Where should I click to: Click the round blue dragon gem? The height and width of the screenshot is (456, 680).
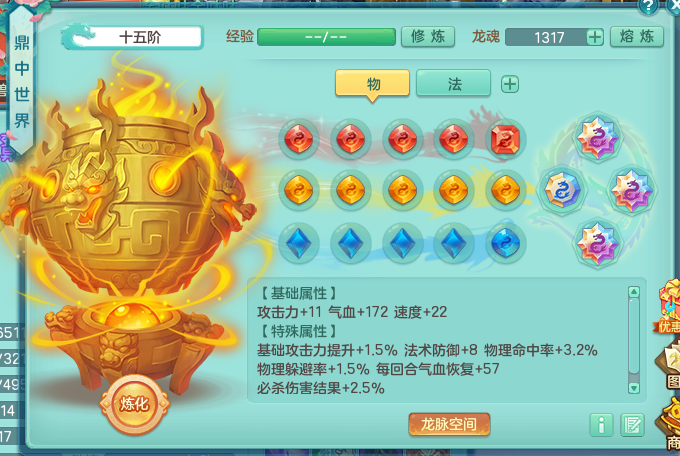click(x=505, y=242)
